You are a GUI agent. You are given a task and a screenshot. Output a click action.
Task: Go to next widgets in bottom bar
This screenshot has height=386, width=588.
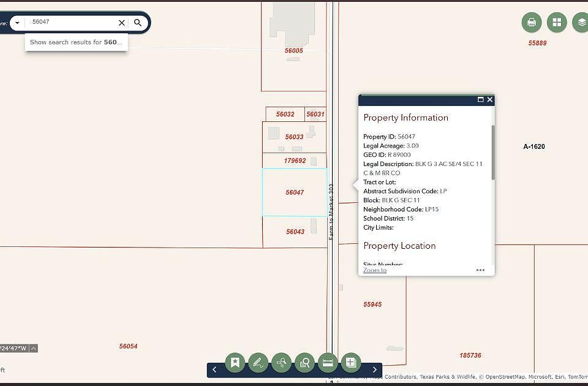point(375,370)
